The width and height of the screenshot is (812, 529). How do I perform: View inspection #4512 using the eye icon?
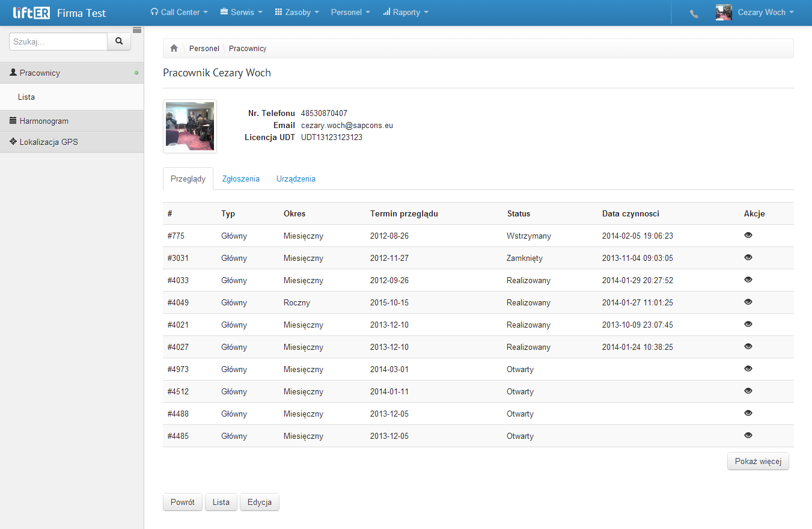click(x=748, y=391)
